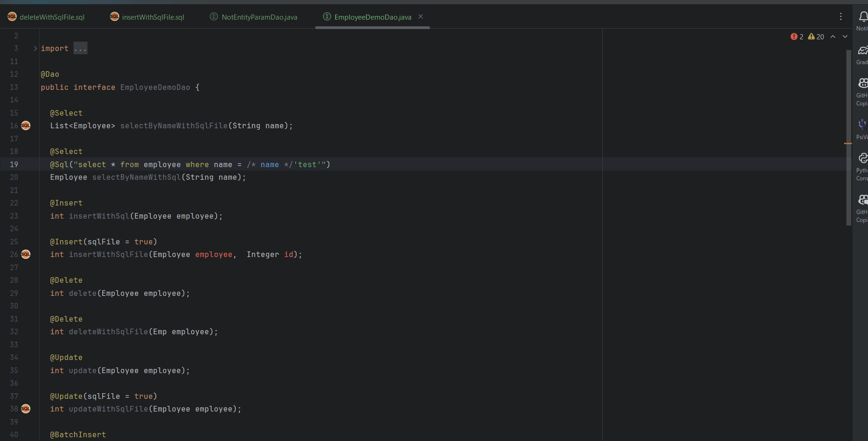Click @Insert(sqlFile = true) annotation

point(104,242)
